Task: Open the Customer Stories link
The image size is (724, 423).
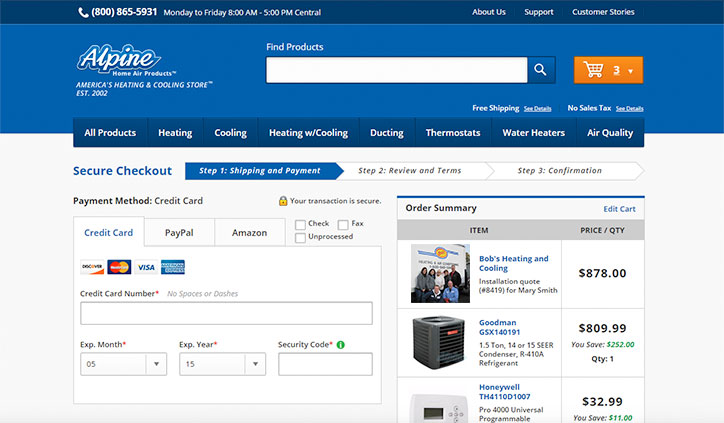Action: point(603,12)
